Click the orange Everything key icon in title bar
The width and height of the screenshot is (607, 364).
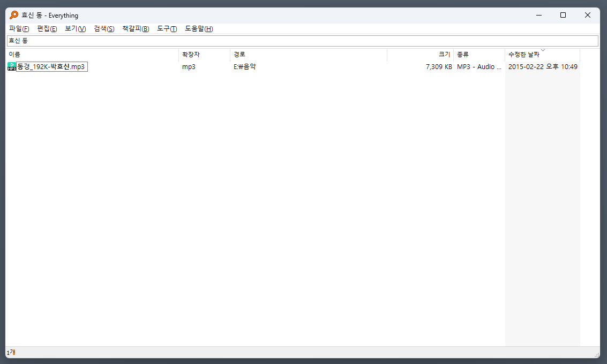(x=12, y=15)
